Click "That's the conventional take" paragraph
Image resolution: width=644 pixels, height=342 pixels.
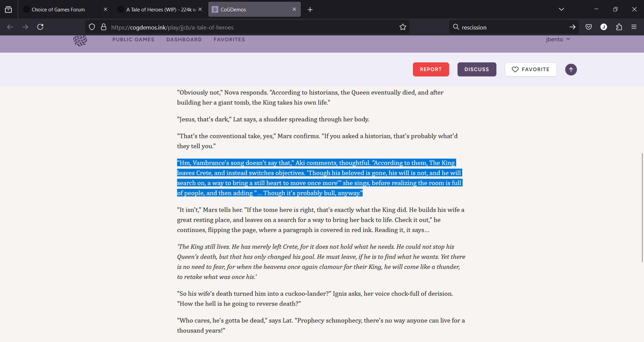click(317, 141)
